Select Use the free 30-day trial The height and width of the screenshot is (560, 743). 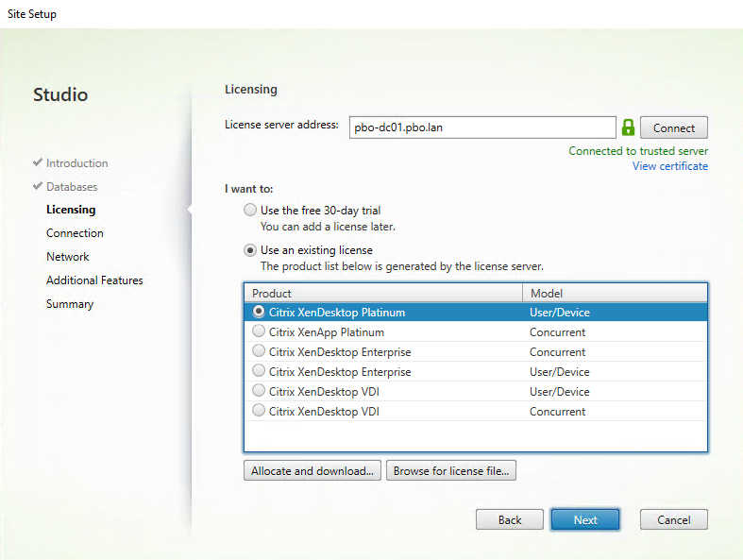pos(250,210)
